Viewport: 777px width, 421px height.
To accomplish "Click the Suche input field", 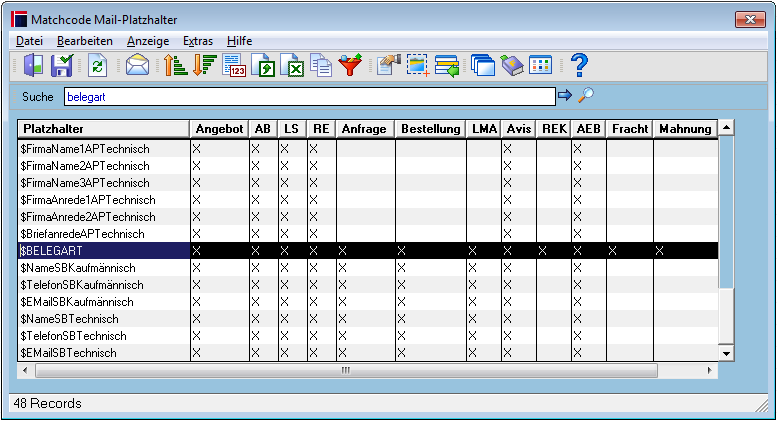I will [x=310, y=97].
